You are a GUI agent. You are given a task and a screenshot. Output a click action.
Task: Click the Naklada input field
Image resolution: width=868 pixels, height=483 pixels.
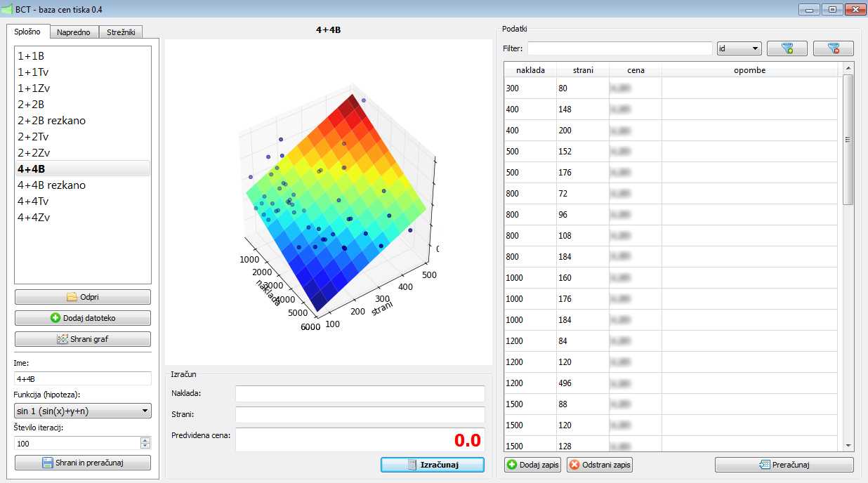[x=360, y=393]
